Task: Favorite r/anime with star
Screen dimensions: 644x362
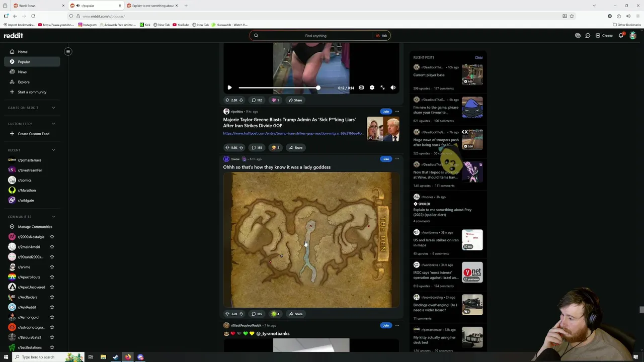Action: pyautogui.click(x=52, y=267)
